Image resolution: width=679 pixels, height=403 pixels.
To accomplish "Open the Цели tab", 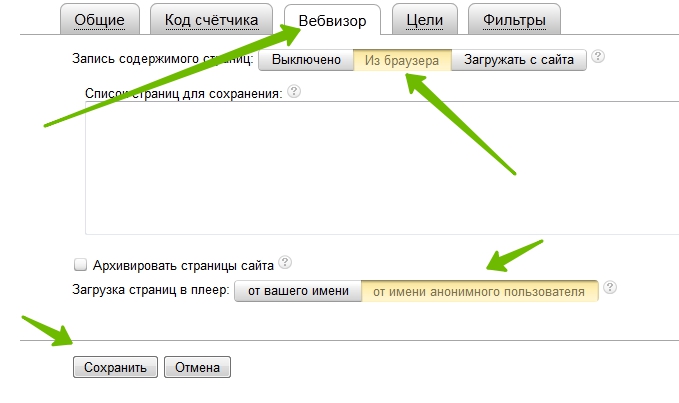I will [x=424, y=19].
